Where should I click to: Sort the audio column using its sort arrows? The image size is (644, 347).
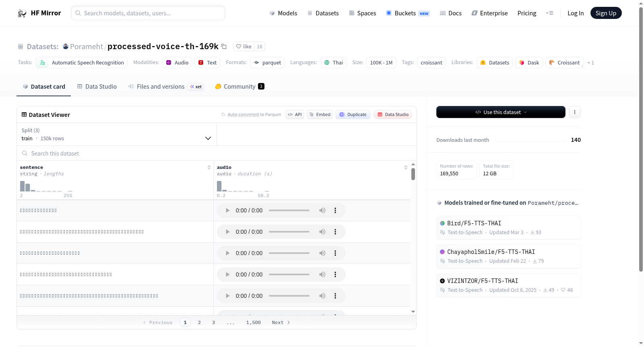point(406,167)
